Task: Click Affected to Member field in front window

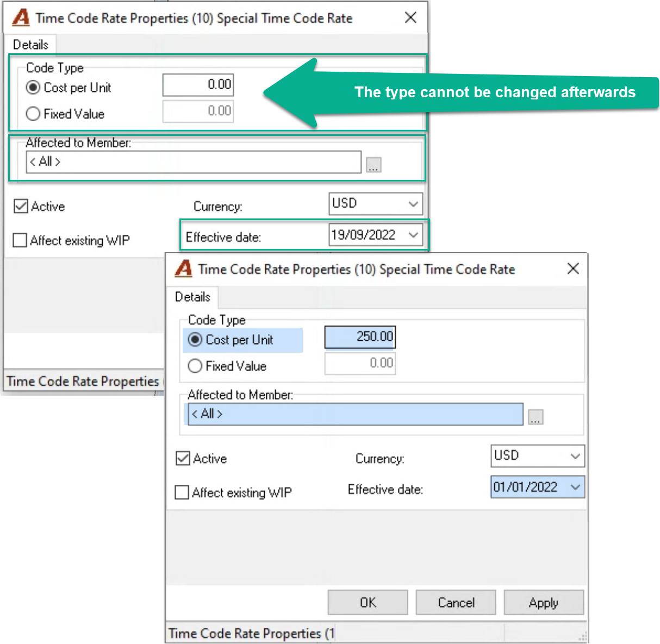Action: (356, 414)
